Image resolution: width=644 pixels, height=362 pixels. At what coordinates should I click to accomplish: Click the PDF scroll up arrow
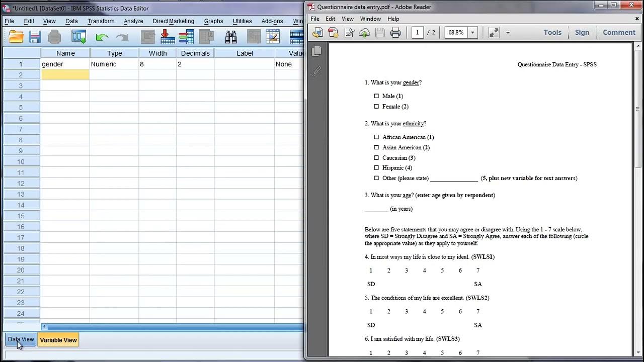(x=637, y=46)
